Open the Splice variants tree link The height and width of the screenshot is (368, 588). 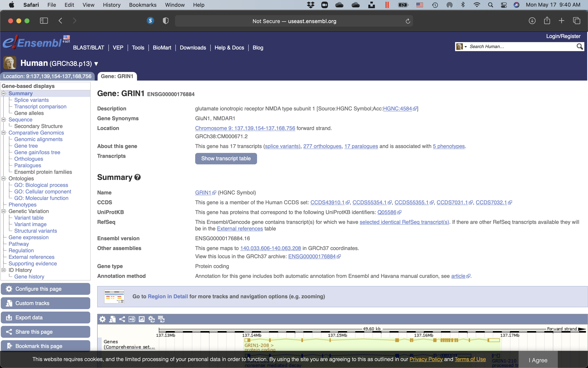coord(31,100)
